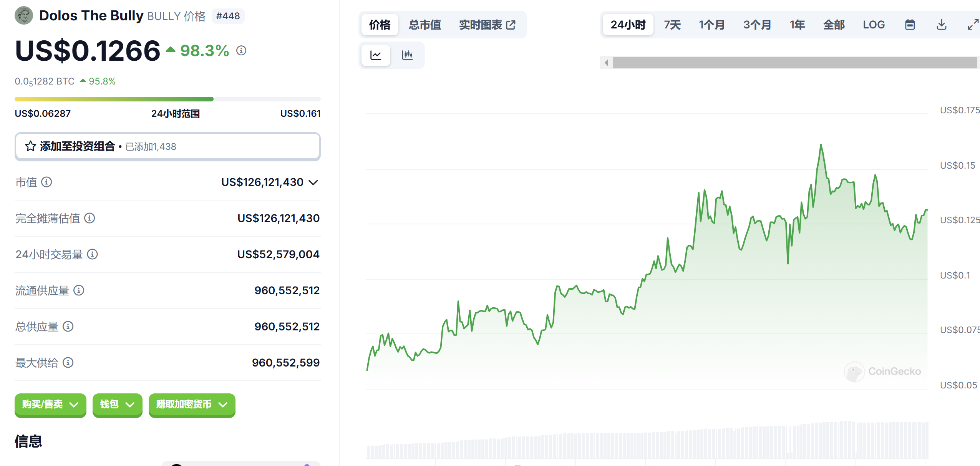Click the US$0.161 24h high value

[300, 113]
